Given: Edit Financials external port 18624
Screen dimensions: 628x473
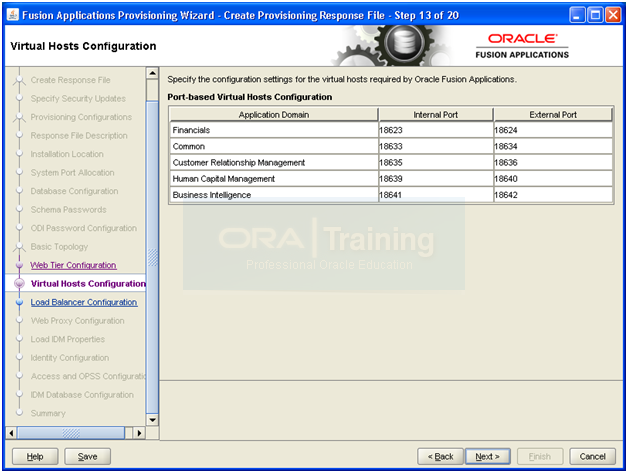Looking at the screenshot, I should (553, 130).
